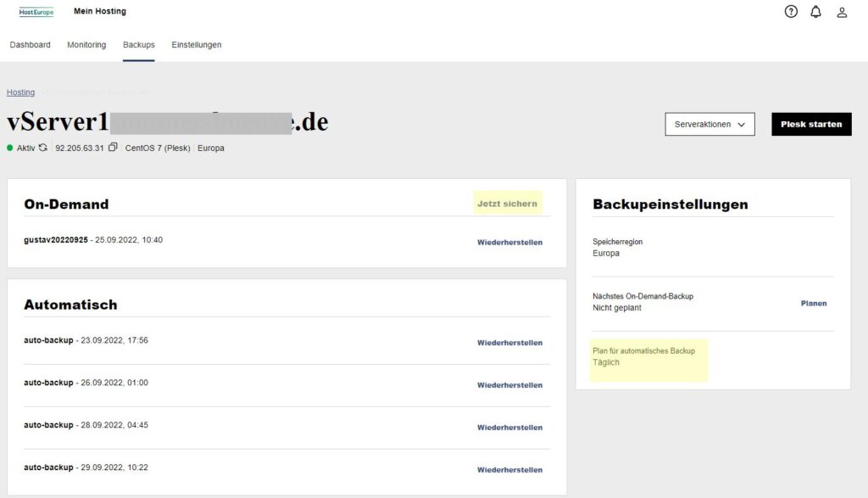The height and width of the screenshot is (498, 868).
Task: Go to the Einstellungen tab
Action: [197, 45]
